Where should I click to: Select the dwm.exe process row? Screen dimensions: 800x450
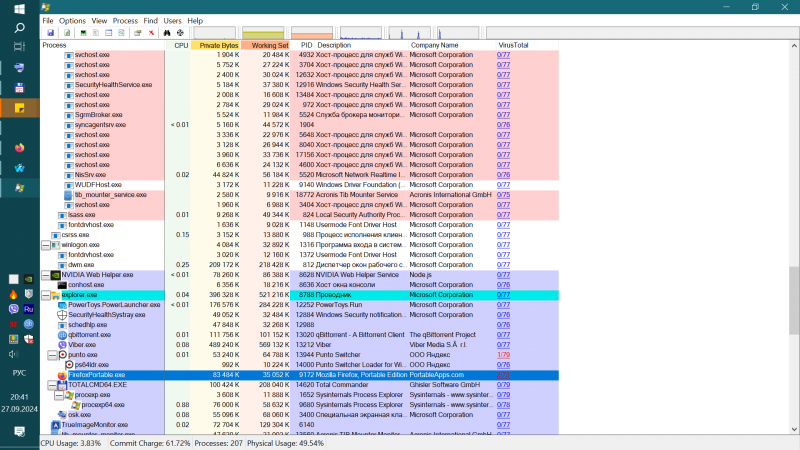pos(299,265)
